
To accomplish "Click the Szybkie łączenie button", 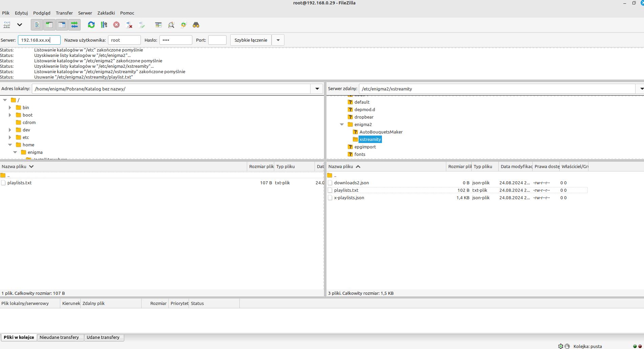I will pos(250,40).
